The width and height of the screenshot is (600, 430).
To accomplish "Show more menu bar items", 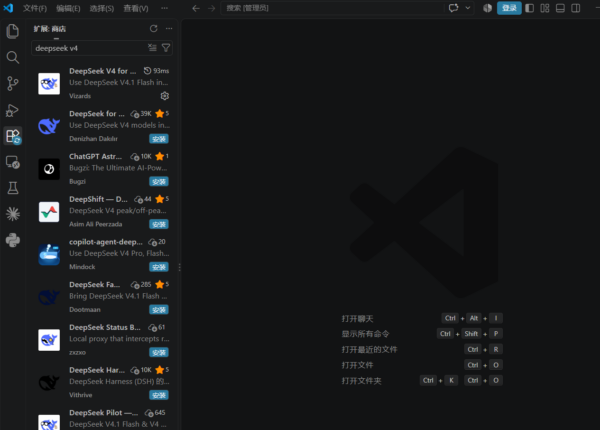I will point(164,8).
